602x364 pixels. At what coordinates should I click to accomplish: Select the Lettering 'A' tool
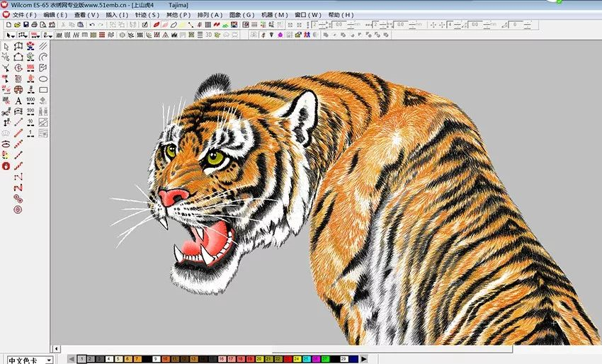[18, 101]
